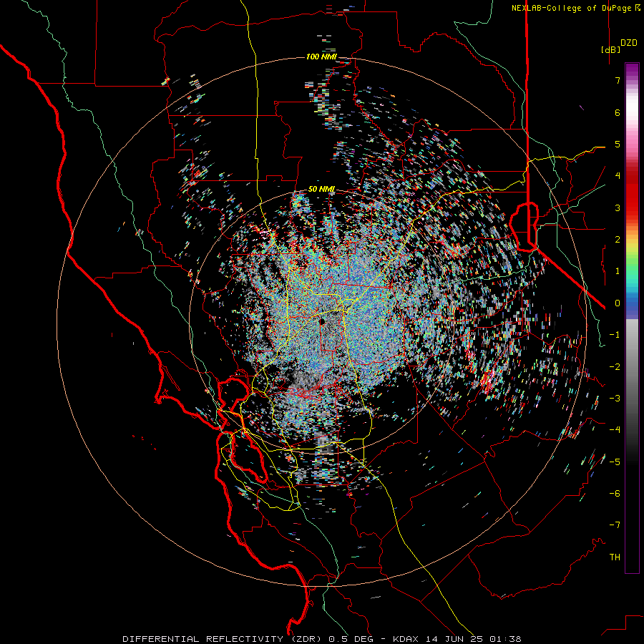
Task: Click the KDAX radar site marker at center
Action: (323, 321)
